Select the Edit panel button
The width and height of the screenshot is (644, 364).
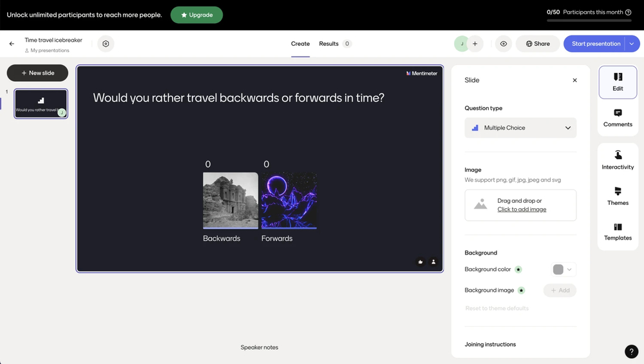618,82
